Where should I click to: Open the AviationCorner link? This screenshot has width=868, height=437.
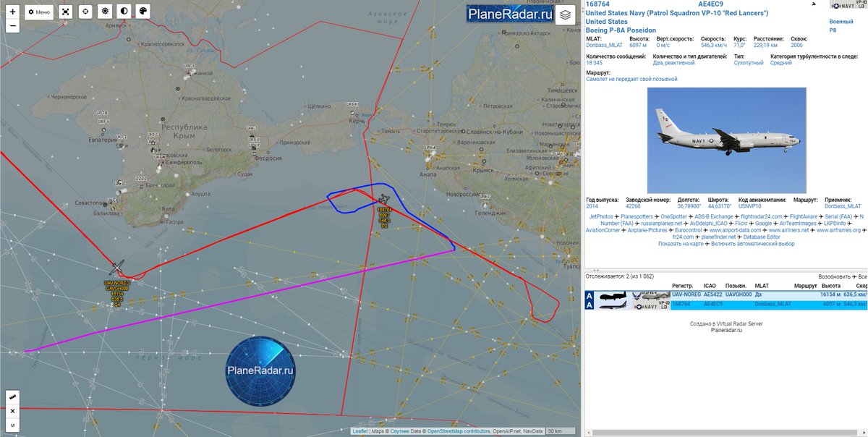603,231
